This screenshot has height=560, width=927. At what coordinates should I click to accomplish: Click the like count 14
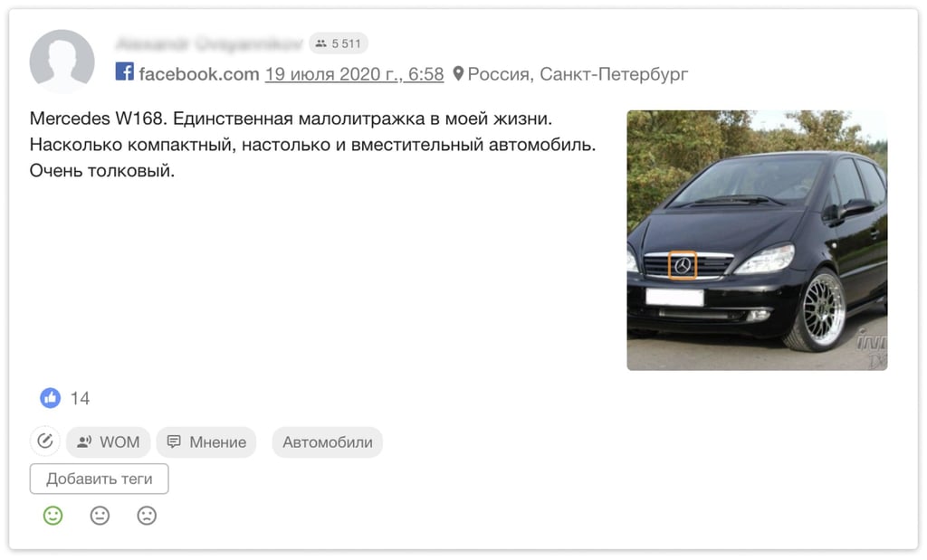coord(80,398)
